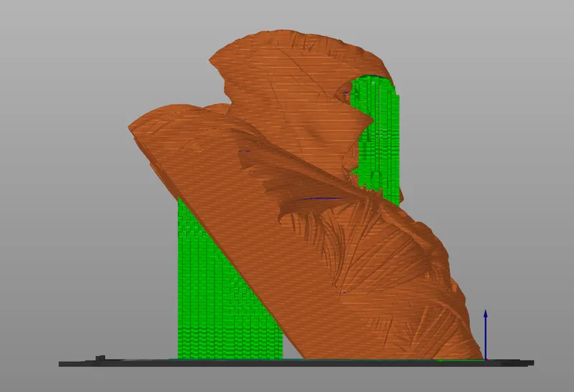This screenshot has width=574, height=392.
Task: Click the blue Z-axis arrow
Action: (x=486, y=335)
